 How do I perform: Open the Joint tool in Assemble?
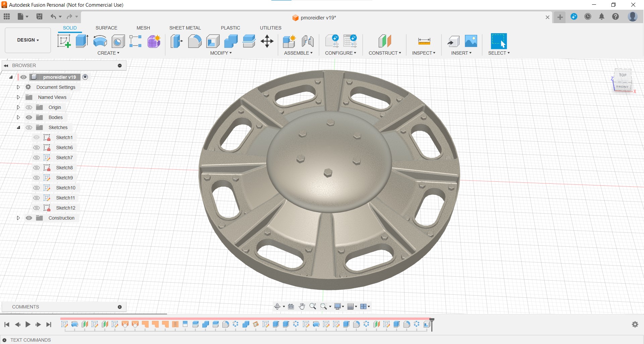pyautogui.click(x=307, y=41)
